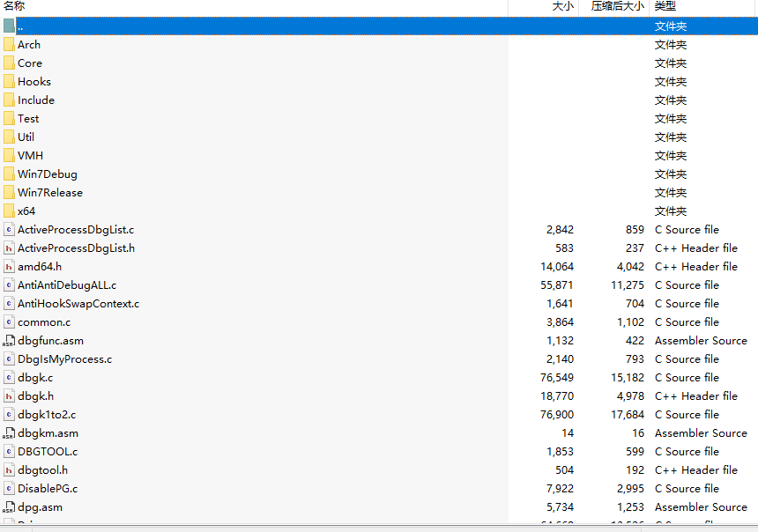The width and height of the screenshot is (758, 532).
Task: Click the dbgk.h header icon
Action: (x=9, y=396)
